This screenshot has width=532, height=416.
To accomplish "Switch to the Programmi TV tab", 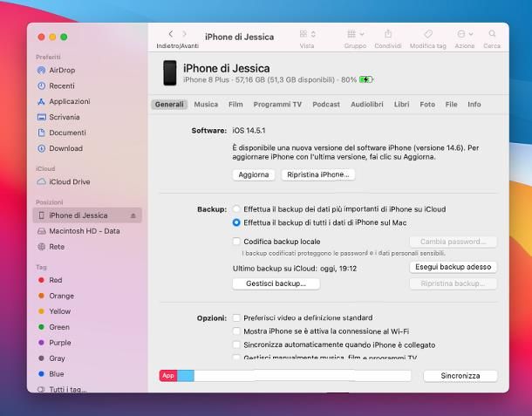I will pos(277,105).
